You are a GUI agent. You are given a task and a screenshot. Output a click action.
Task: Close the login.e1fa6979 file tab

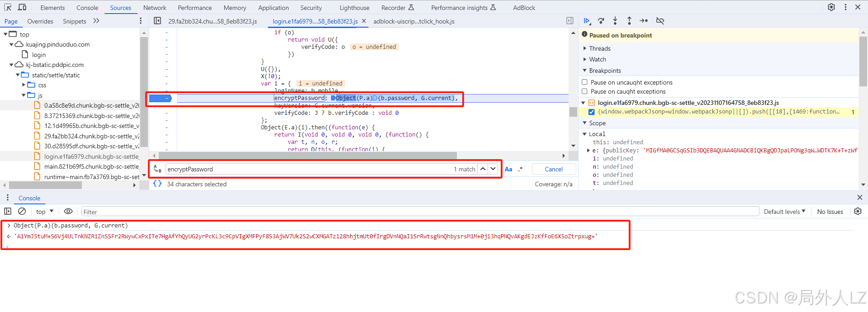click(x=364, y=21)
